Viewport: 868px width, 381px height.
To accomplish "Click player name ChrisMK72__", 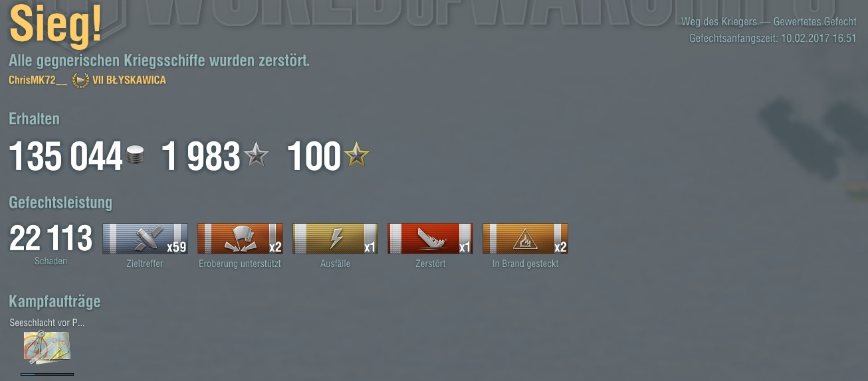I will pyautogui.click(x=38, y=80).
